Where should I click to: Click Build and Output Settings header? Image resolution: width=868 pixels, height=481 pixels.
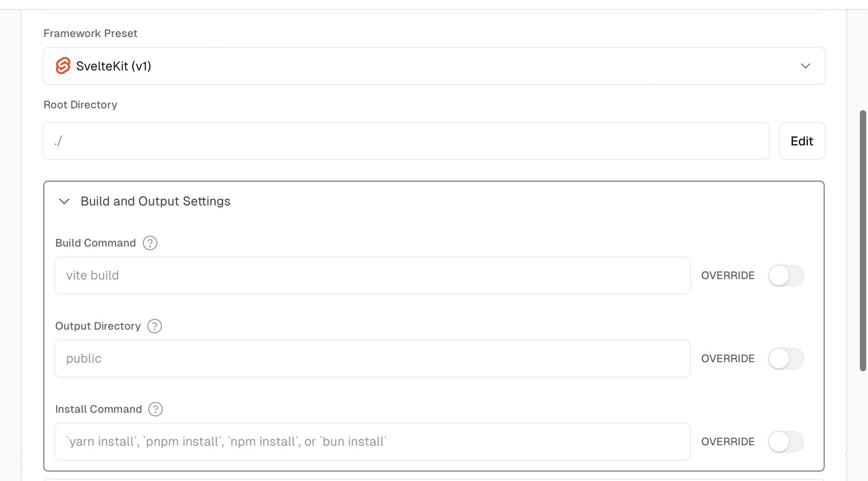(156, 201)
